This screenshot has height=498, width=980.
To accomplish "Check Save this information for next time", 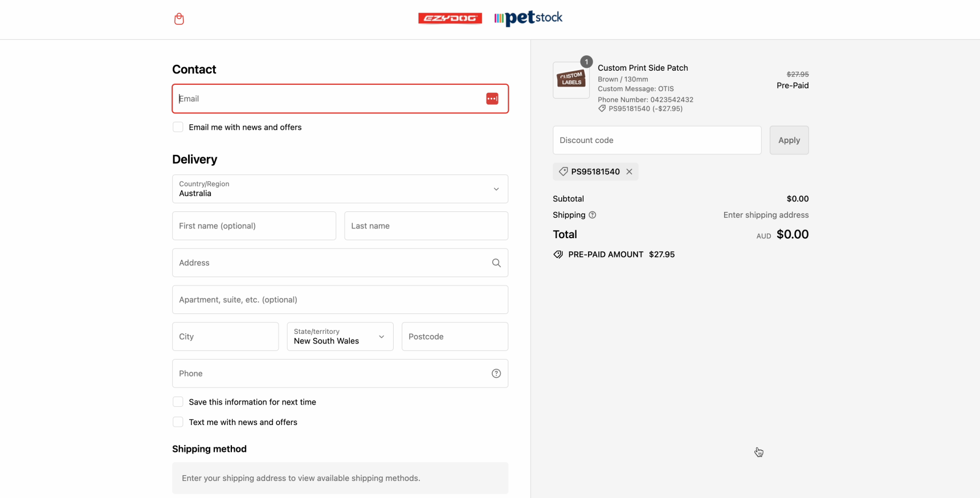I will (178, 402).
